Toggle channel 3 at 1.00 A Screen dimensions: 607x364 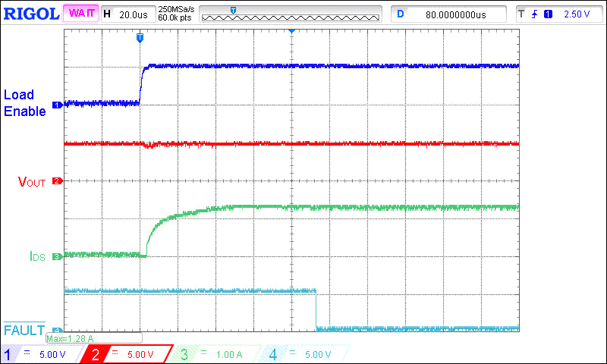coord(216,354)
